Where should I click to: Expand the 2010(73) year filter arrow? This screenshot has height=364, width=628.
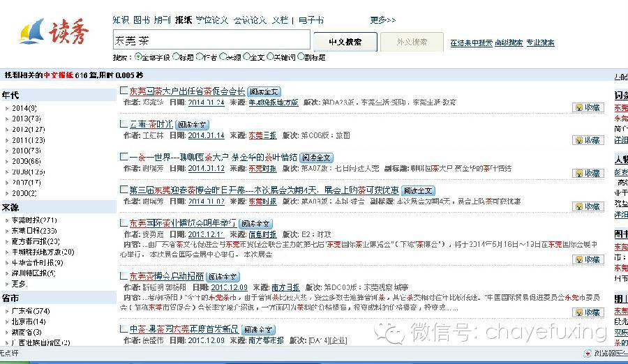coord(7,151)
